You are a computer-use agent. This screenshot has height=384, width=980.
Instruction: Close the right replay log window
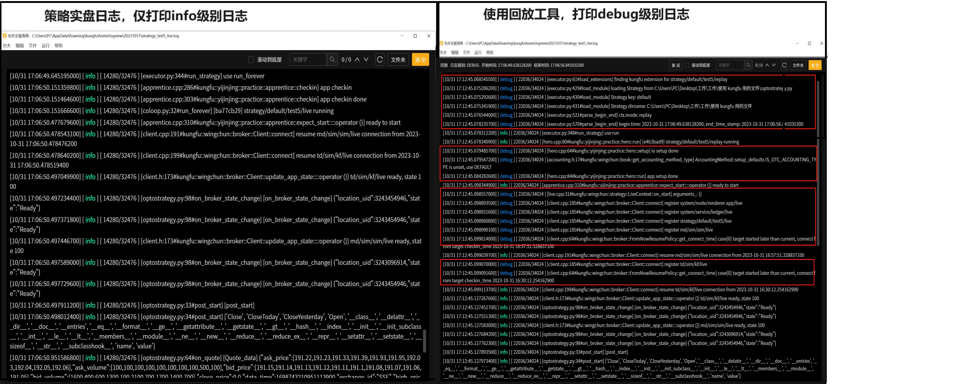821,43
